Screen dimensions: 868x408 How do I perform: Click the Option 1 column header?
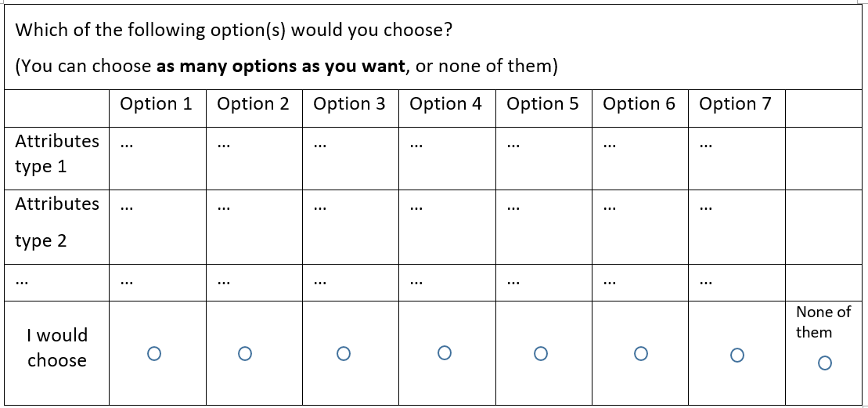(156, 104)
